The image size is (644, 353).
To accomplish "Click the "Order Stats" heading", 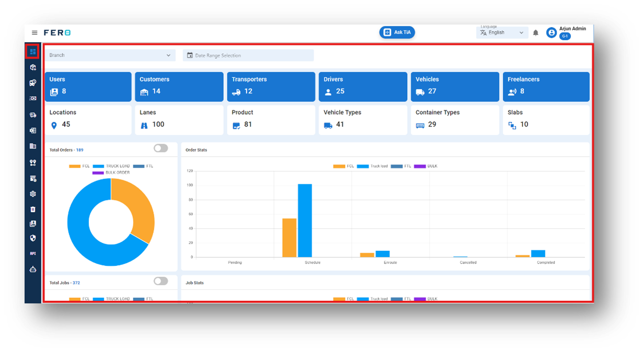I will coord(197,150).
